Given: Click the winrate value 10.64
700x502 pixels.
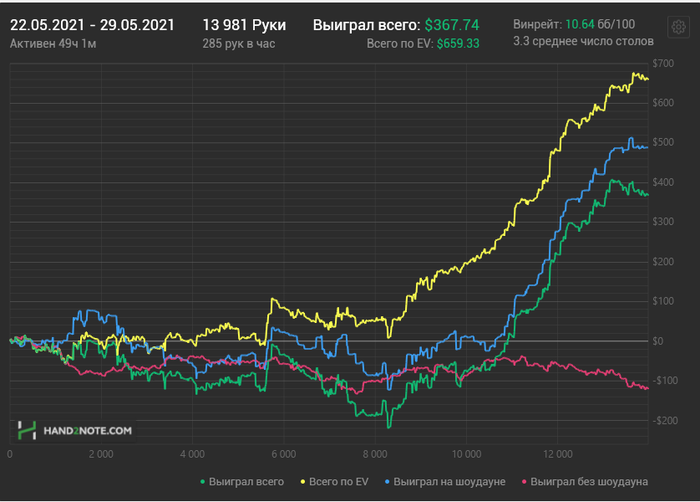Looking at the screenshot, I should [580, 24].
